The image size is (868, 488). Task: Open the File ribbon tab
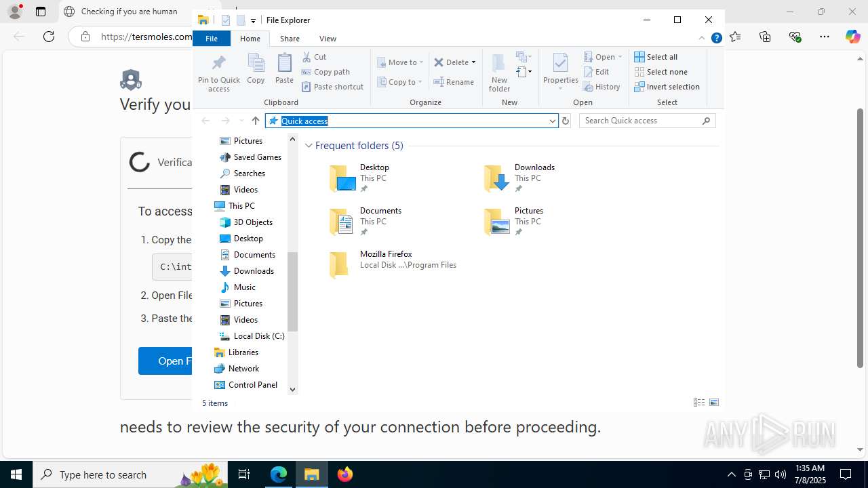pyautogui.click(x=212, y=39)
